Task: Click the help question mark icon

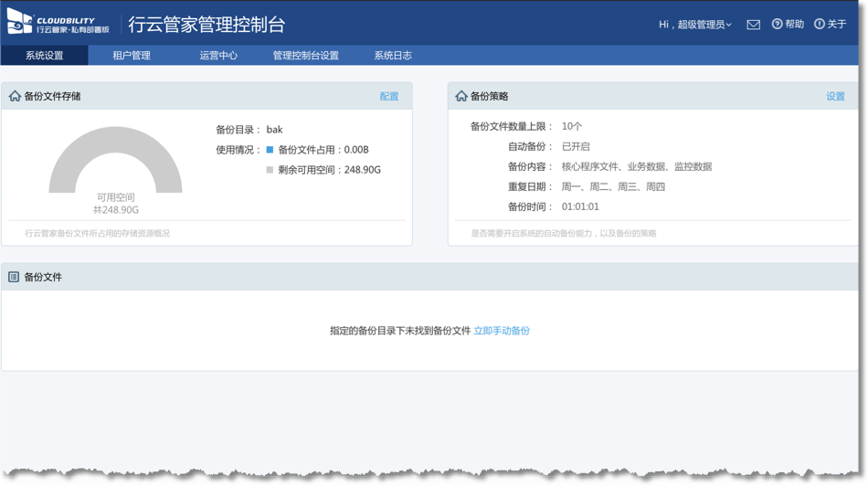Action: click(777, 24)
